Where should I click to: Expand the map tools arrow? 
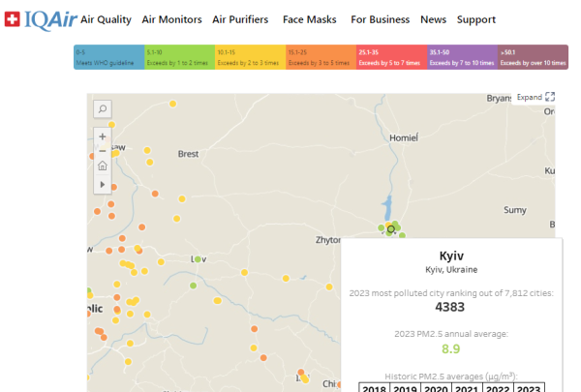coord(103,183)
